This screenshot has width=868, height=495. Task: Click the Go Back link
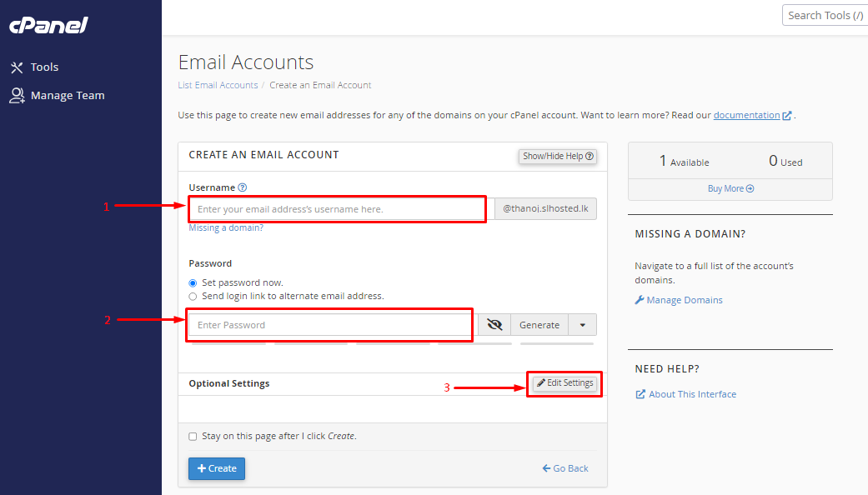(x=565, y=468)
